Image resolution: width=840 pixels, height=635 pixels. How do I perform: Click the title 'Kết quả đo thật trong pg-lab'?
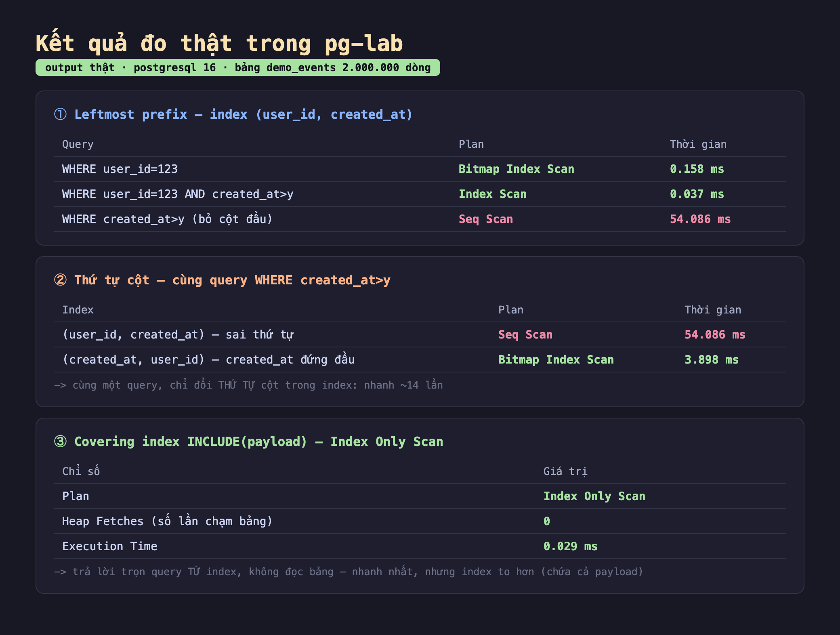tap(219, 43)
